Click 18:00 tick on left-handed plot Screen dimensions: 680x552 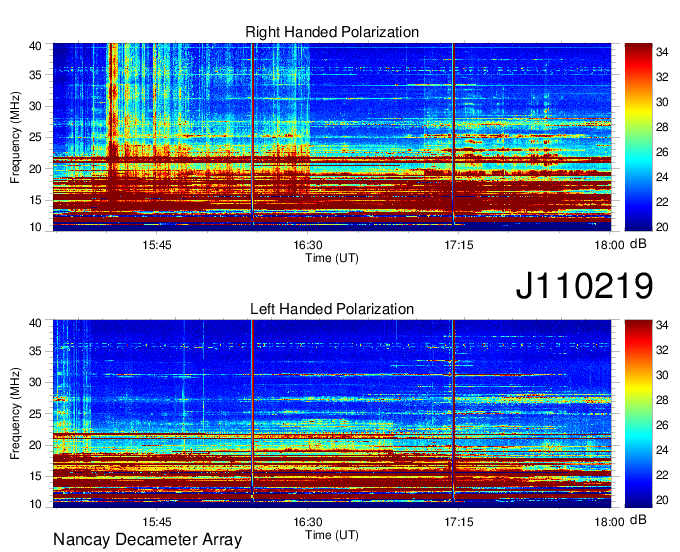coord(609,521)
